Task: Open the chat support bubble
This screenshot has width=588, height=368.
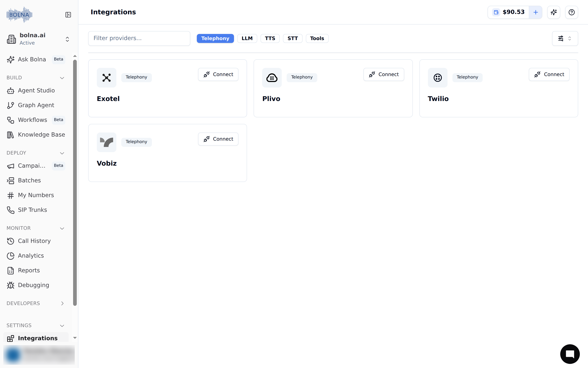Action: [x=570, y=354]
